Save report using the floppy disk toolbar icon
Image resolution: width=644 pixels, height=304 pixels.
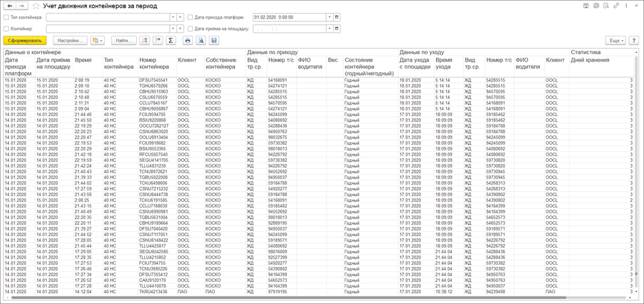coord(214,40)
